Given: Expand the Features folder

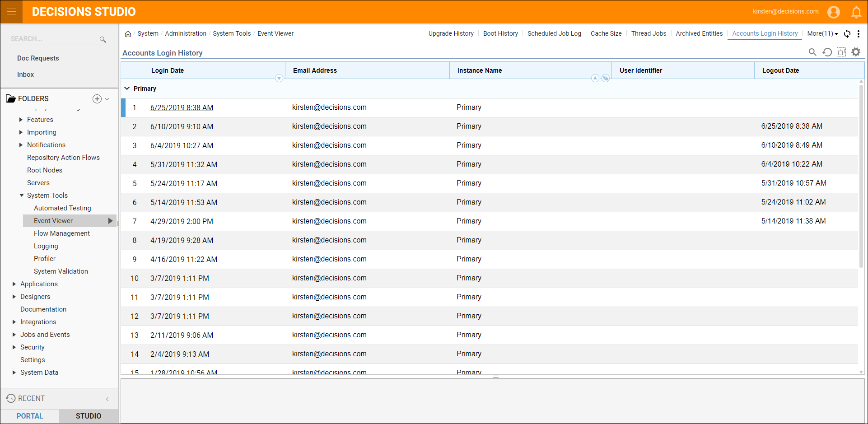Looking at the screenshot, I should (21, 120).
